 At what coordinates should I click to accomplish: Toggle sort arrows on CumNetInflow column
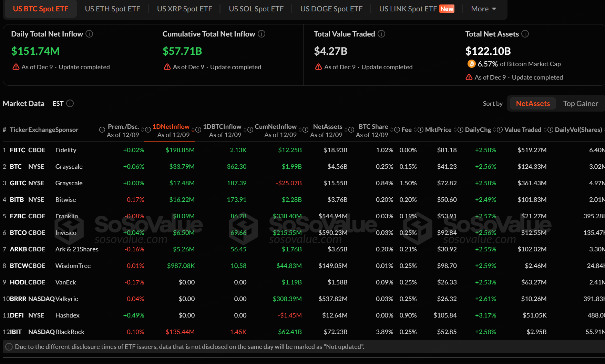point(300,130)
